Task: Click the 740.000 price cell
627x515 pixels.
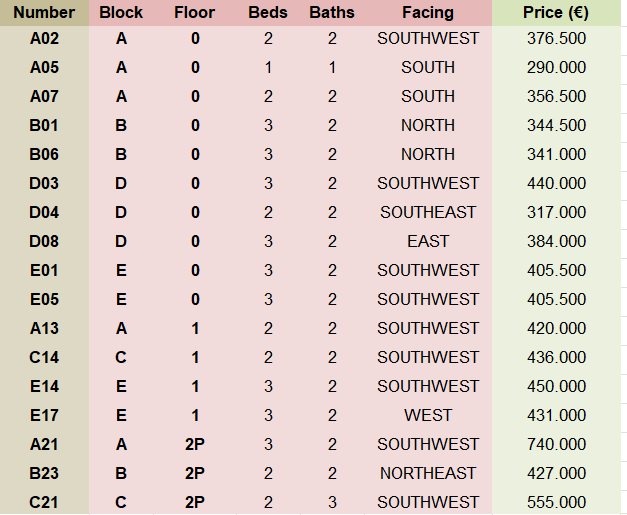Action: 556,444
